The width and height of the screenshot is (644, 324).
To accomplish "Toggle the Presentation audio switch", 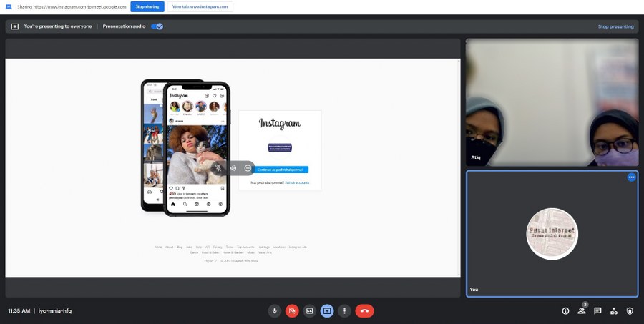I will 157,26.
